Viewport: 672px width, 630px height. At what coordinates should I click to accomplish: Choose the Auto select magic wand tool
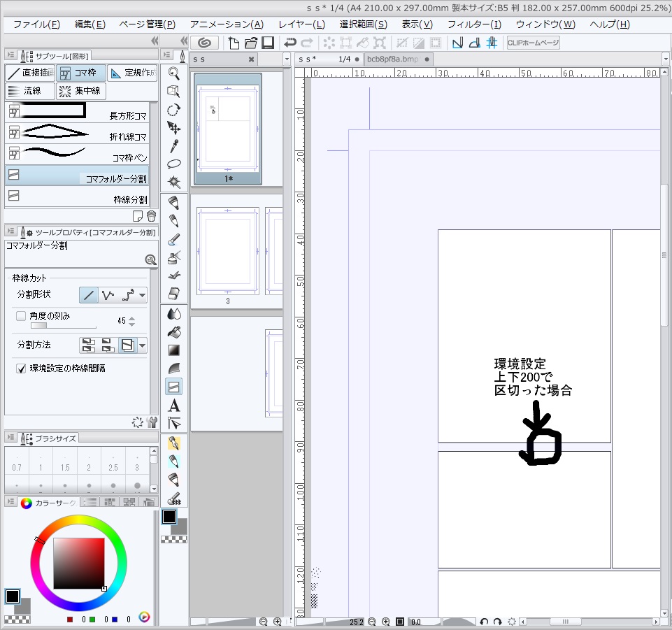click(x=174, y=182)
